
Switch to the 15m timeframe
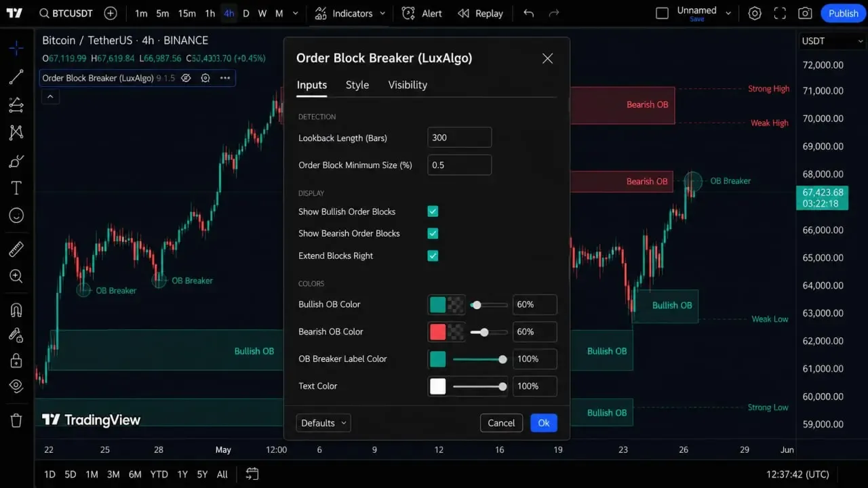tap(186, 14)
